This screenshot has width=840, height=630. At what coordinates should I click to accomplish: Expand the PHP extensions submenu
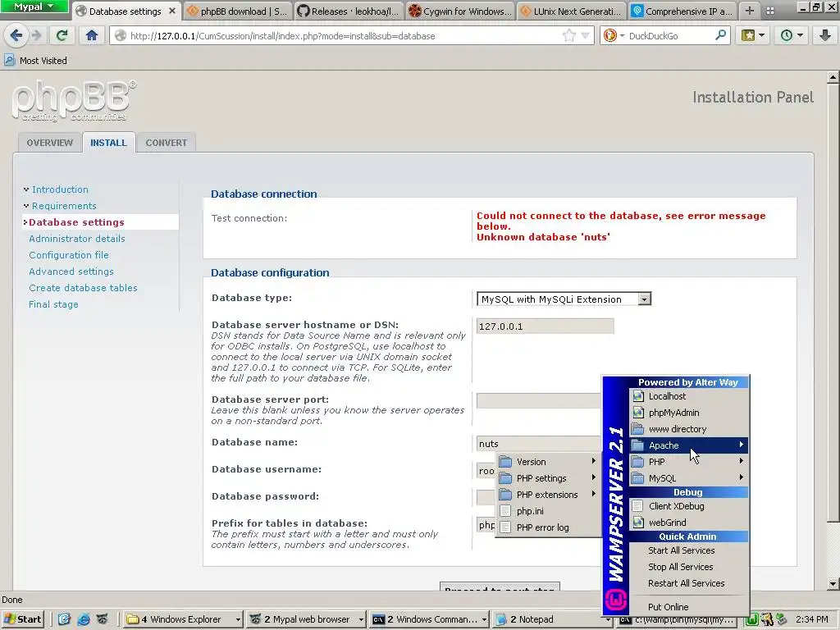pos(547,495)
